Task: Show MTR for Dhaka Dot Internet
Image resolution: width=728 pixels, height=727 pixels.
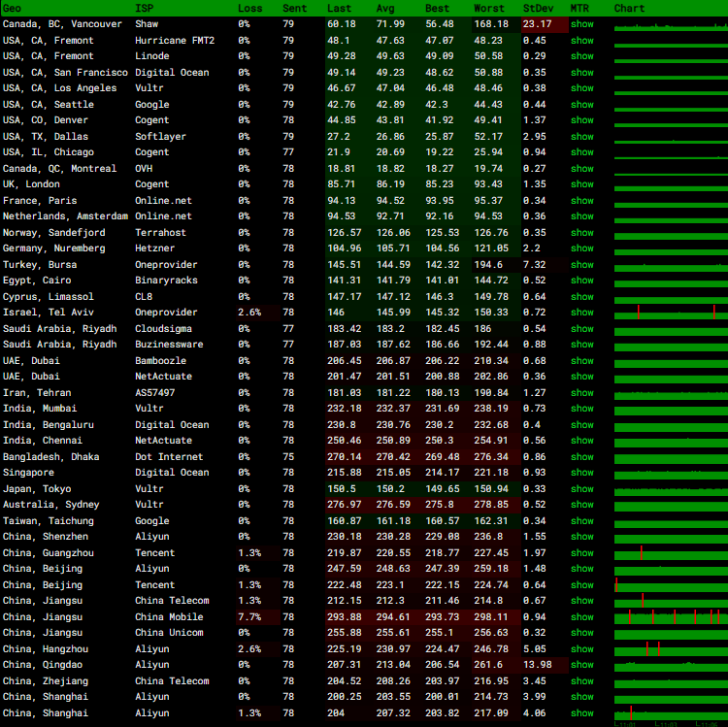Action: tap(582, 457)
